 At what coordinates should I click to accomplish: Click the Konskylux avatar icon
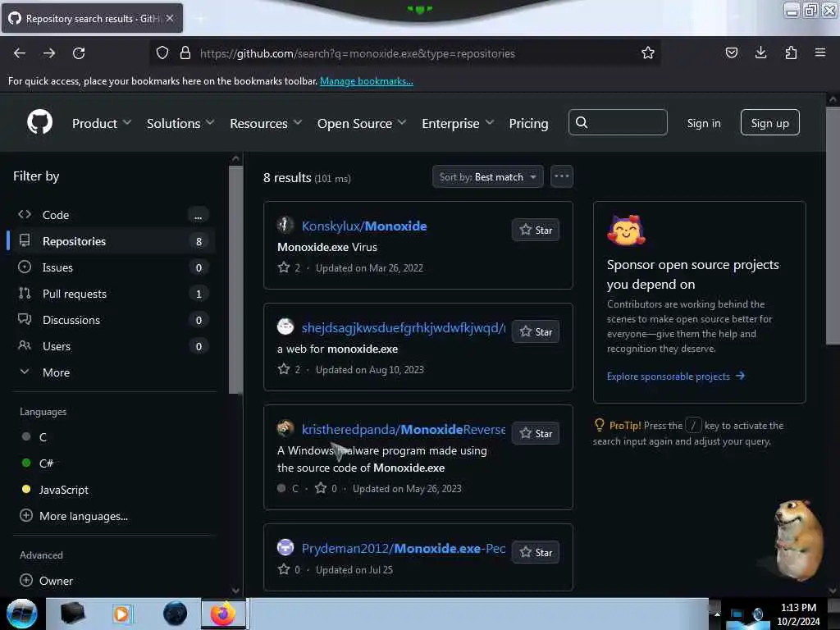point(285,225)
